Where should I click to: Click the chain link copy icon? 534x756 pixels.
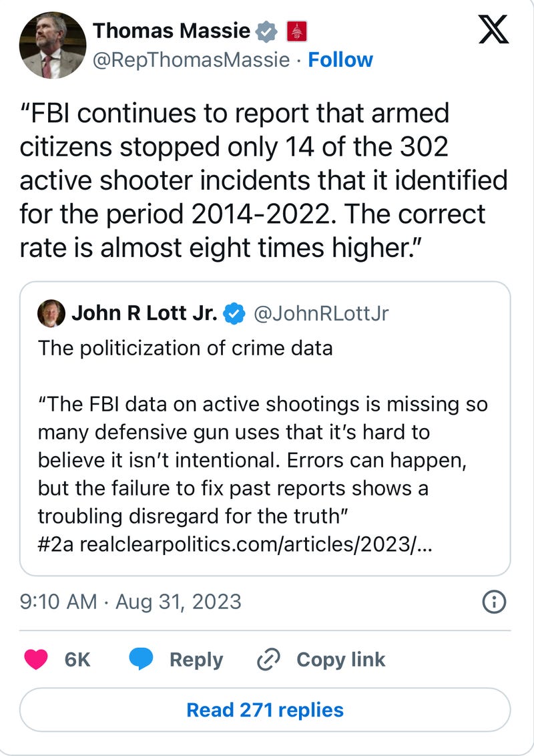(268, 660)
